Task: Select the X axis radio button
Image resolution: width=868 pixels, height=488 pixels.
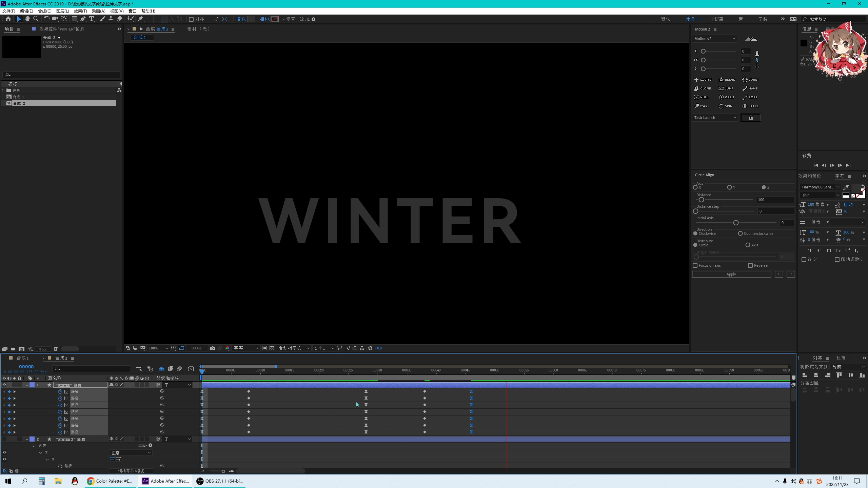Action: coord(695,187)
